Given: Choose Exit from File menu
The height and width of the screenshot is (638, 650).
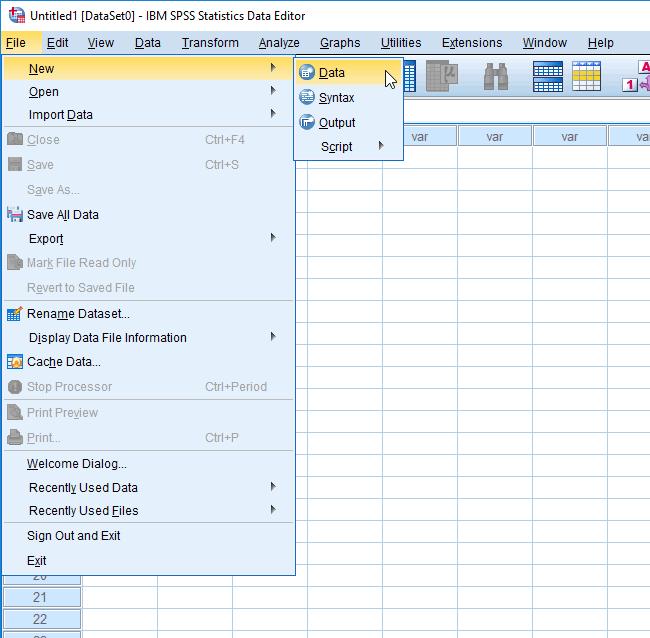Looking at the screenshot, I should 148,560.
